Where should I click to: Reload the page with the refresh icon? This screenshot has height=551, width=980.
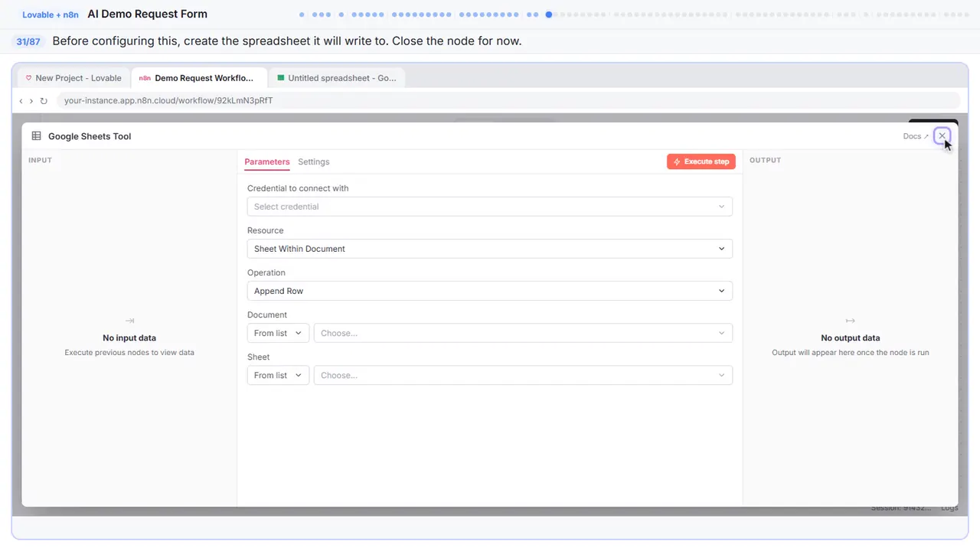44,100
